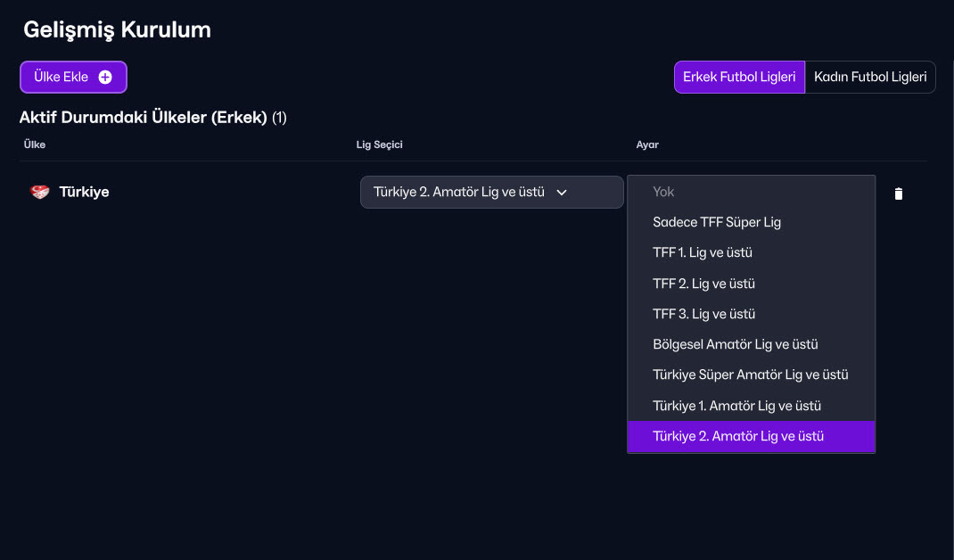Select "Bölgesel Amatör Lig ve üstü"
Screen dimensions: 954x560
pos(735,344)
